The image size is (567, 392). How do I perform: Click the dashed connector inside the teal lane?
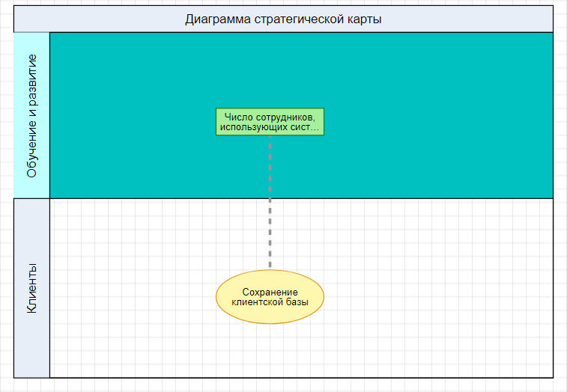pos(270,168)
